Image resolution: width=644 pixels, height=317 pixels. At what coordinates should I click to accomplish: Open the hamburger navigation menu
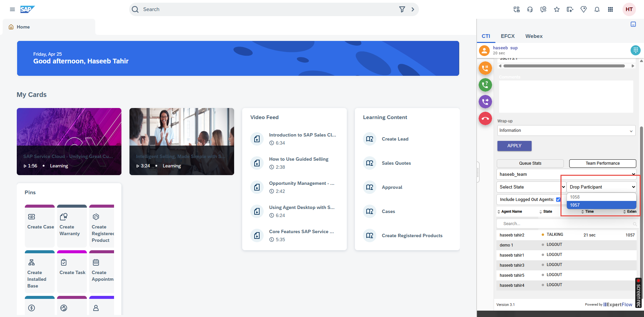12,9
